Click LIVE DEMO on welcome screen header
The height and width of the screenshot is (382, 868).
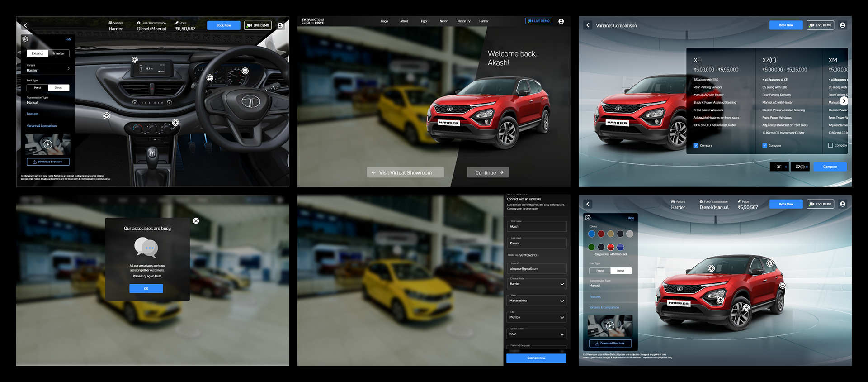coord(539,21)
